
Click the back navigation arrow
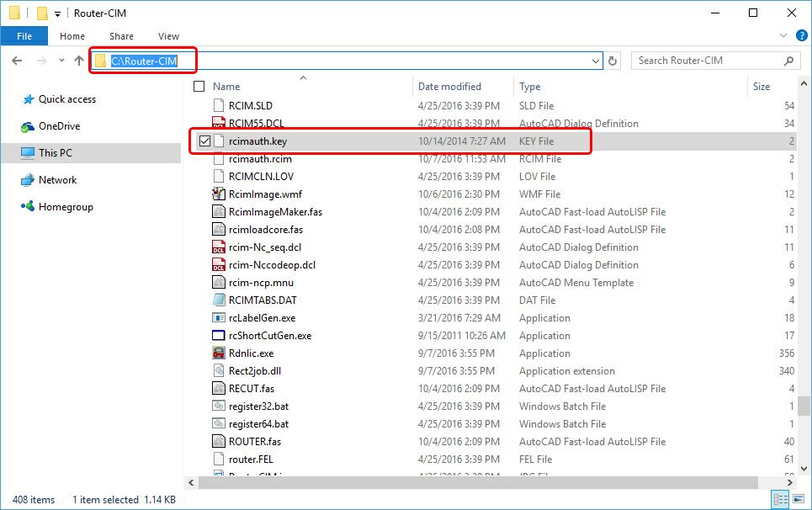pyautogui.click(x=18, y=61)
